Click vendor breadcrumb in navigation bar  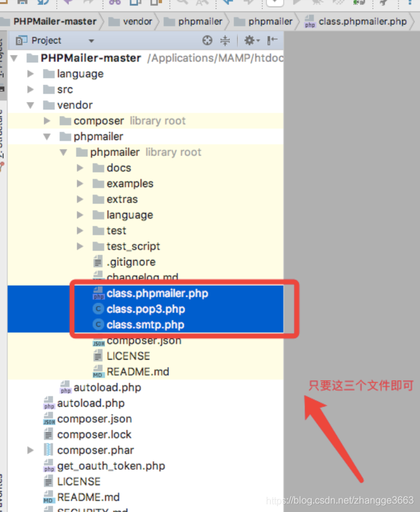point(130,21)
